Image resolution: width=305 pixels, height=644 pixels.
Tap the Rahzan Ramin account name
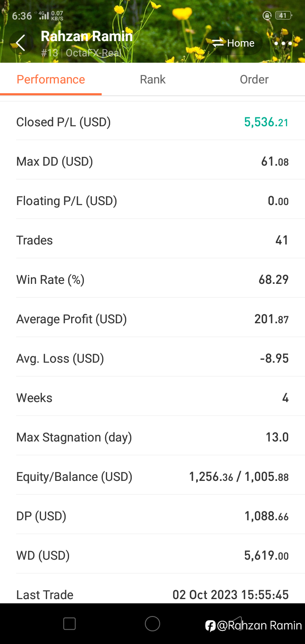[87, 36]
